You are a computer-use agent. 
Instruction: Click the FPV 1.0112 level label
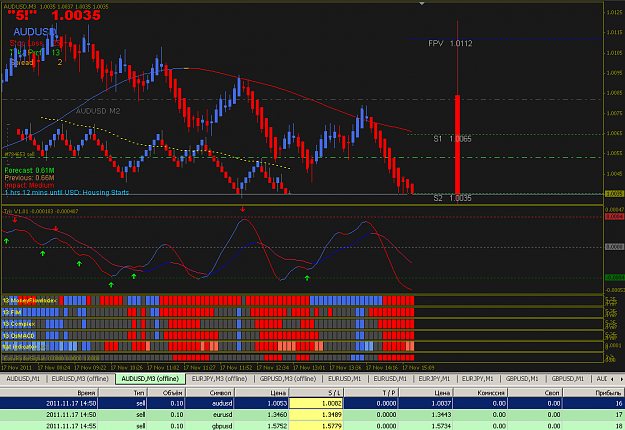(x=450, y=43)
